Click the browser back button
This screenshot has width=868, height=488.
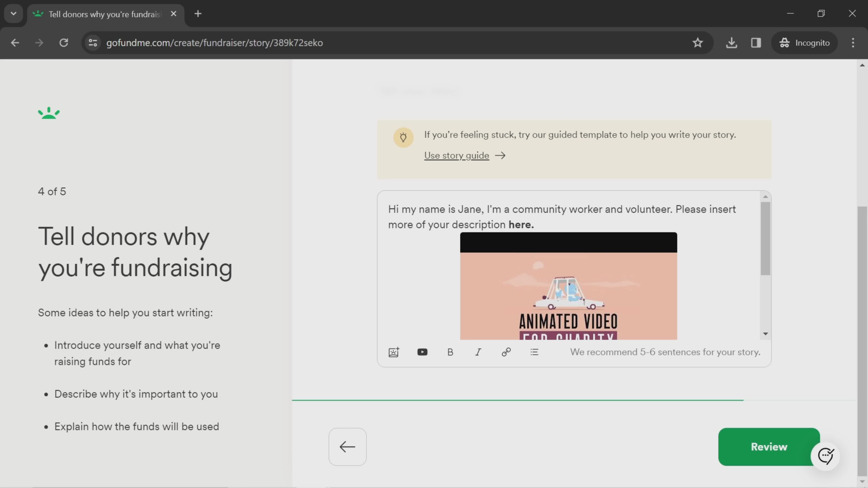click(x=15, y=43)
